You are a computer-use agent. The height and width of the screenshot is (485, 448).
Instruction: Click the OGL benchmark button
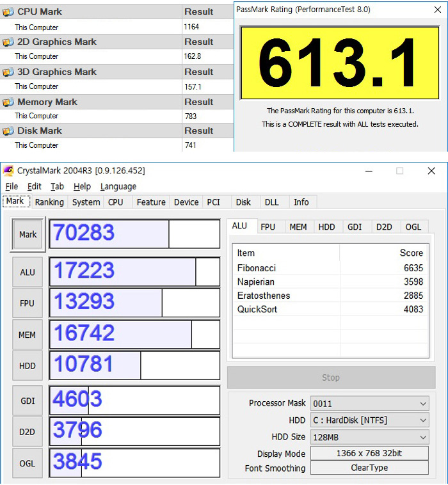[28, 463]
